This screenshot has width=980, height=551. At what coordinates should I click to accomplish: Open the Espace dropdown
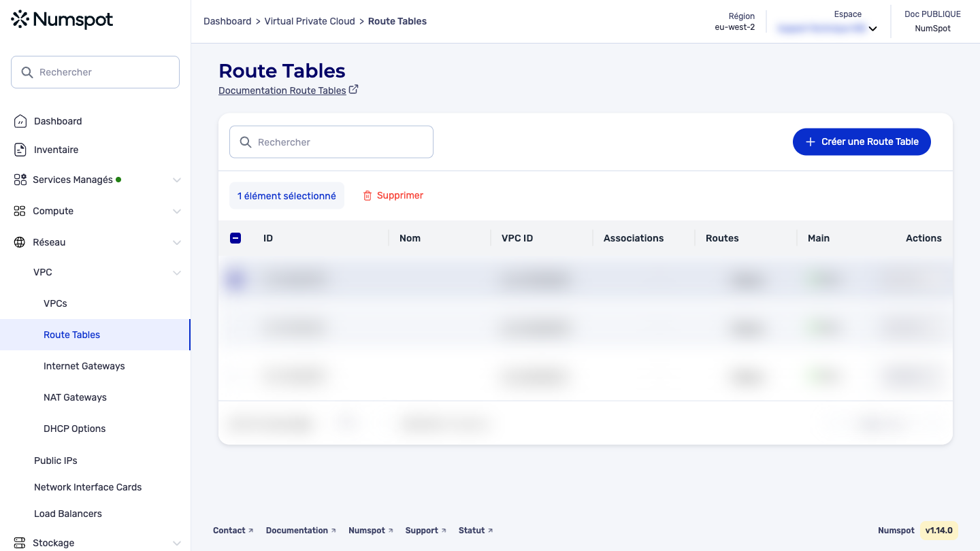tap(827, 29)
